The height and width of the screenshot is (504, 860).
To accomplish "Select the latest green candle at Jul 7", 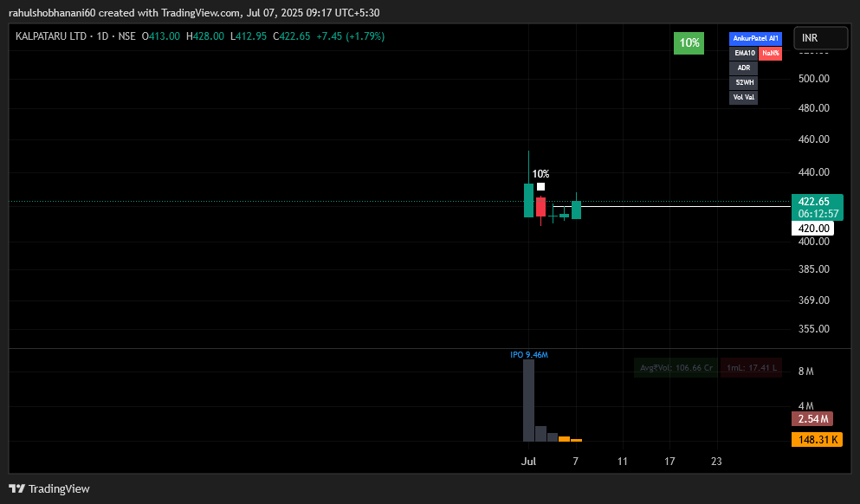I will (577, 210).
